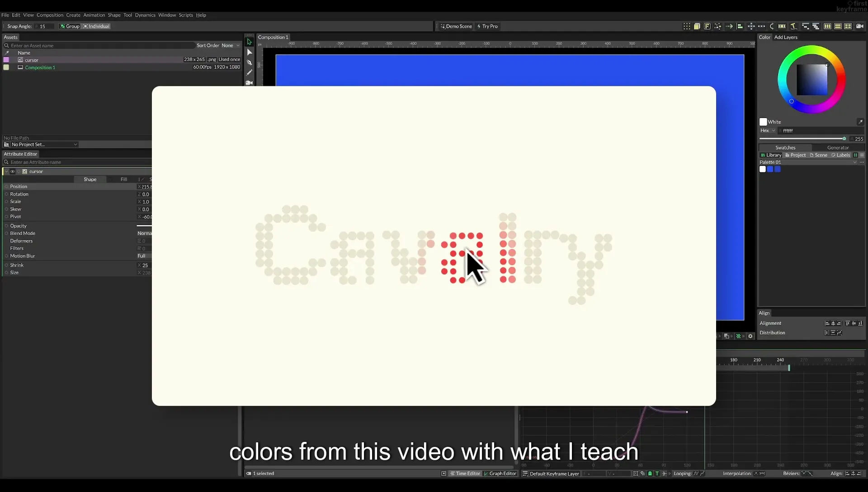Open the Hex color mode dropdown

pyautogui.click(x=768, y=131)
